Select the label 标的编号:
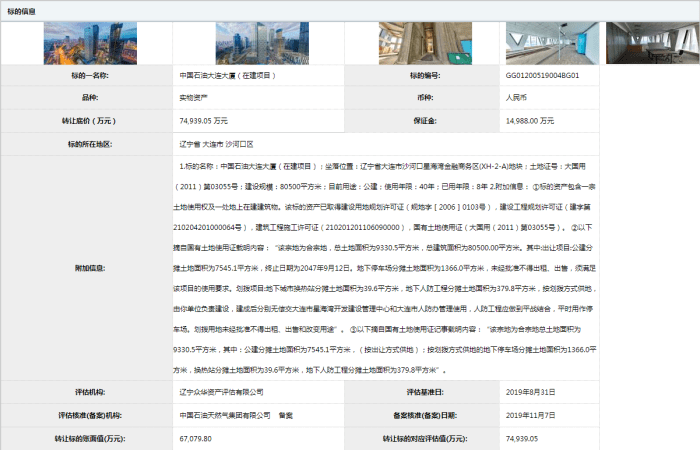700x450 pixels. click(425, 75)
